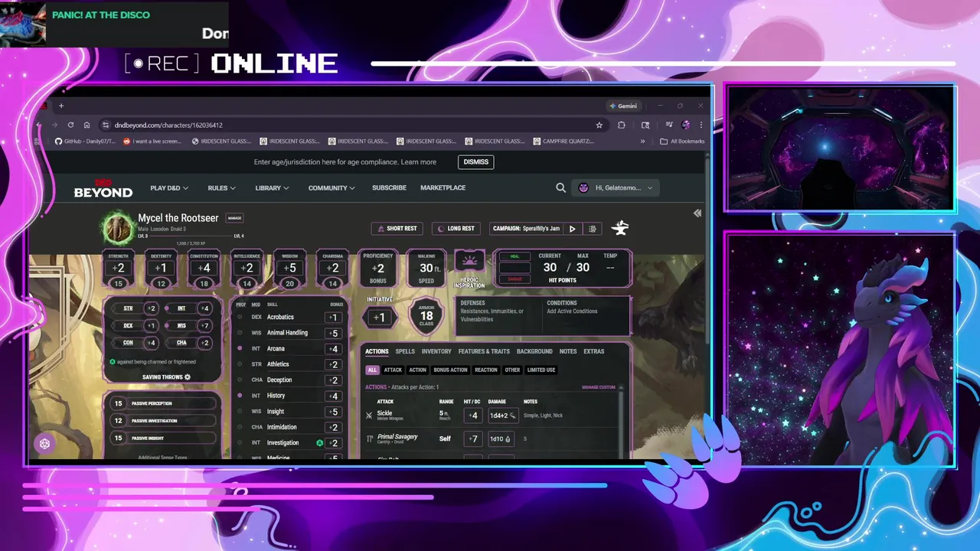This screenshot has height=551, width=980.
Task: Roll the +1 initiative box
Action: point(379,318)
